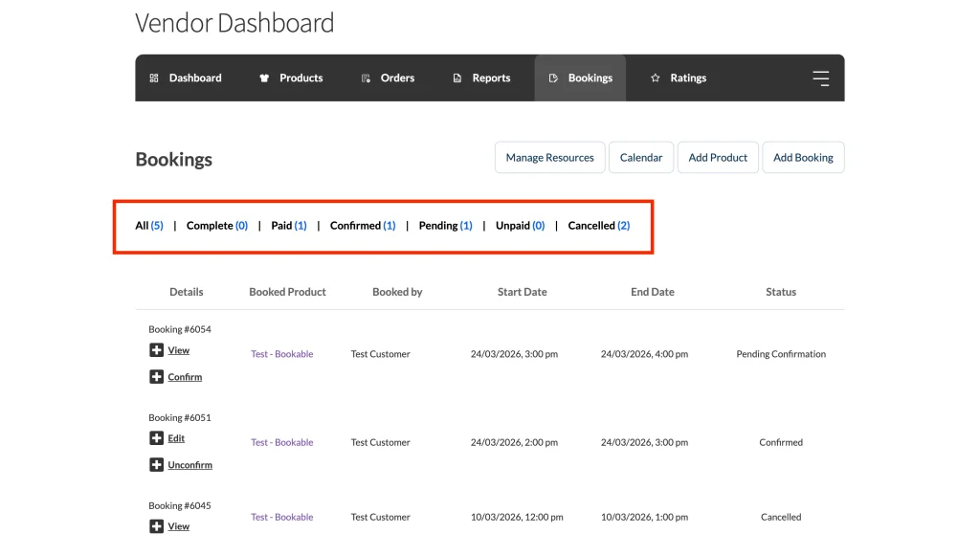Click plus icon beside View for Booking #6045

156,526
